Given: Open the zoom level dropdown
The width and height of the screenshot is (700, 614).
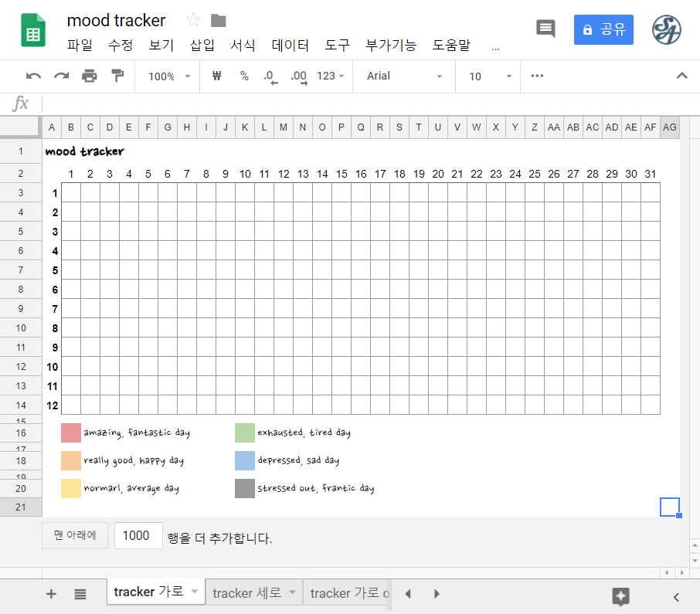Looking at the screenshot, I should [x=167, y=76].
